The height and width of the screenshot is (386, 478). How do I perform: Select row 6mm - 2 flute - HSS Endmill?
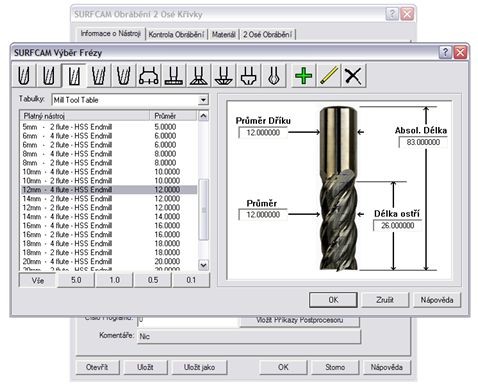(109, 145)
